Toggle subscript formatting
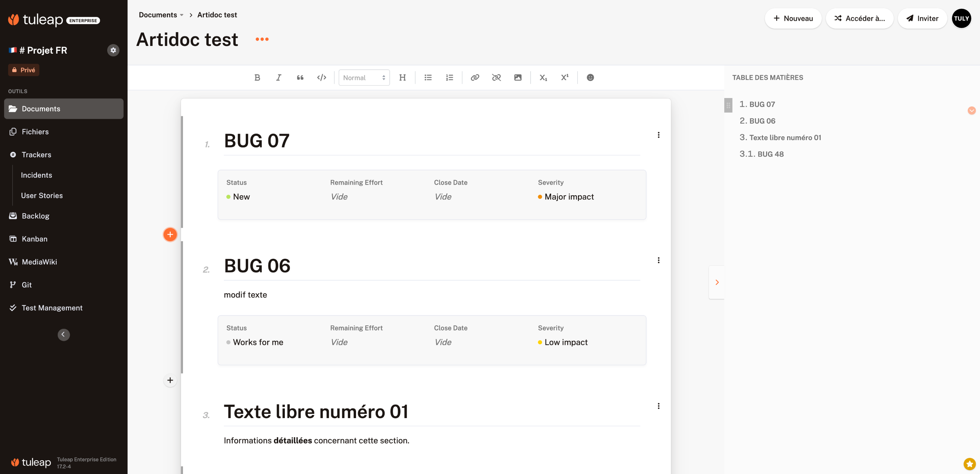 pos(543,77)
